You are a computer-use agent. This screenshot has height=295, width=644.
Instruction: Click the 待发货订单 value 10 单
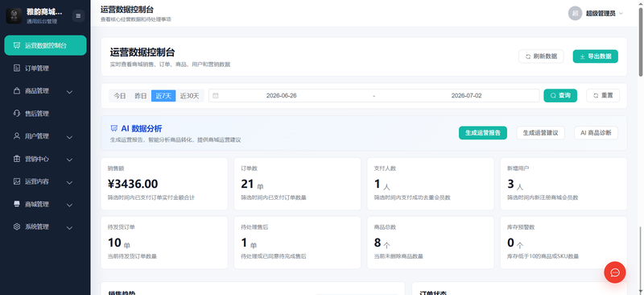118,243
